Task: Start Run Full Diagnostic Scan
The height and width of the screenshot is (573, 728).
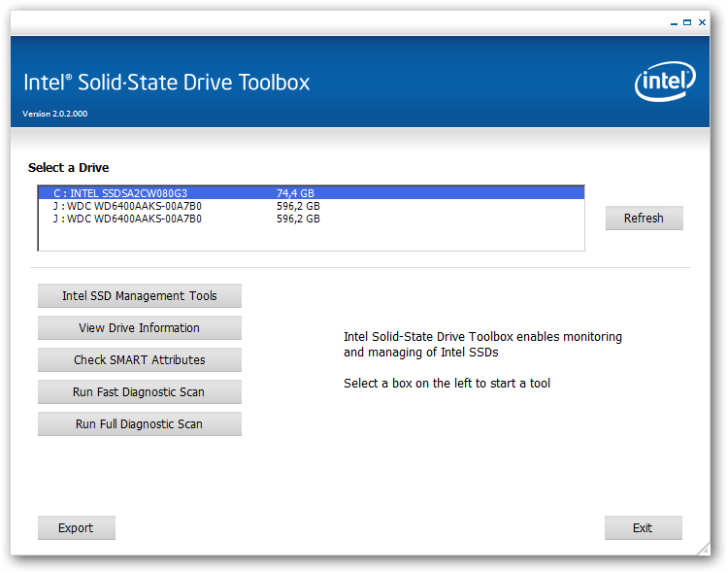Action: 139,423
